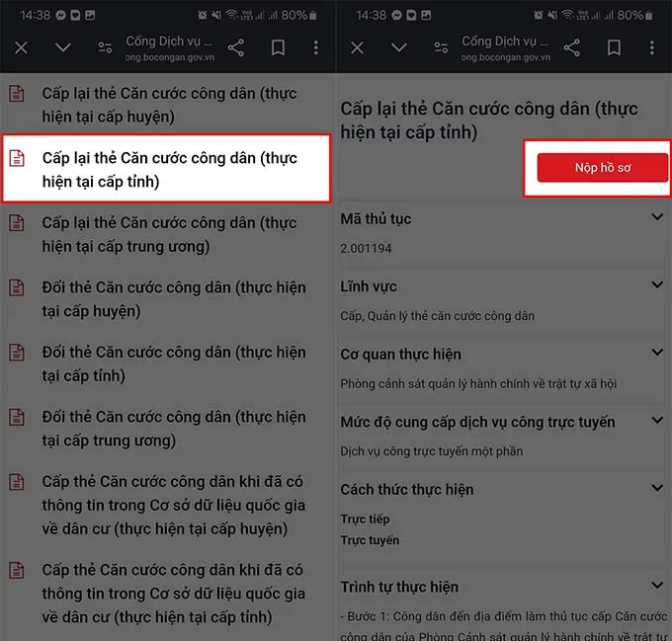This screenshot has width=672, height=641.
Task: Collapse the 'Cơ quan thực hiện' section
Action: [x=657, y=353]
